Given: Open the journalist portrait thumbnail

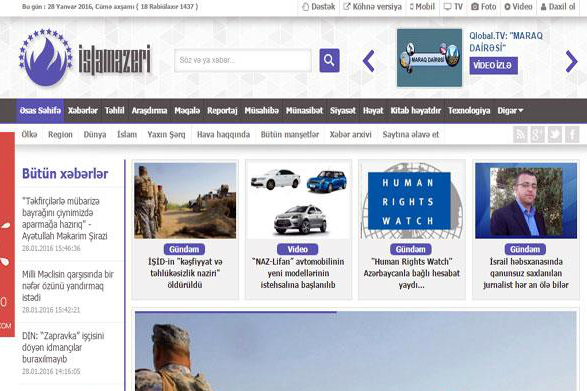Looking at the screenshot, I should pos(526,200).
